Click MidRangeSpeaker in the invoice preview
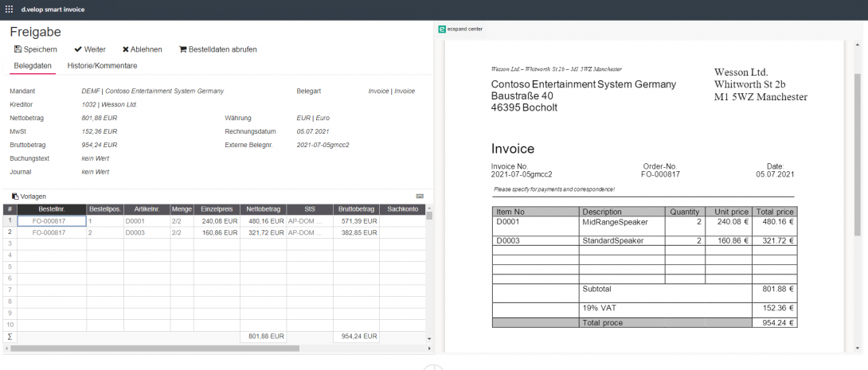The width and height of the screenshot is (868, 370). (x=615, y=222)
